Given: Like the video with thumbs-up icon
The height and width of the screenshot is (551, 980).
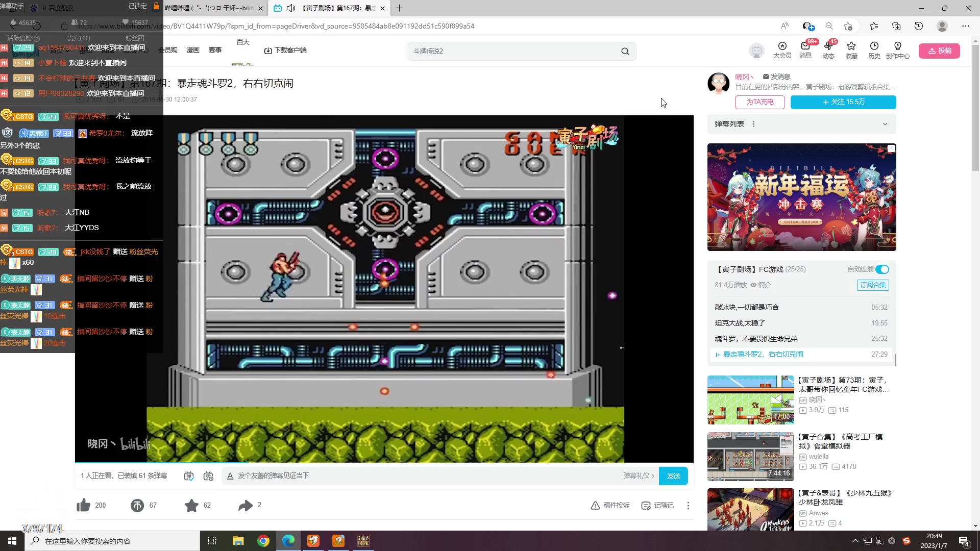Looking at the screenshot, I should coord(83,505).
